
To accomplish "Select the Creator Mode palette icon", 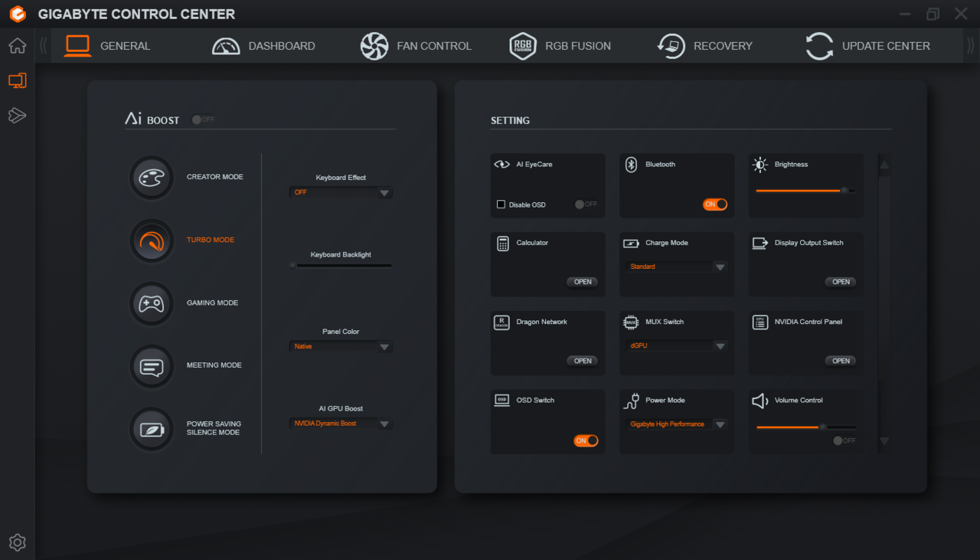I will (151, 178).
